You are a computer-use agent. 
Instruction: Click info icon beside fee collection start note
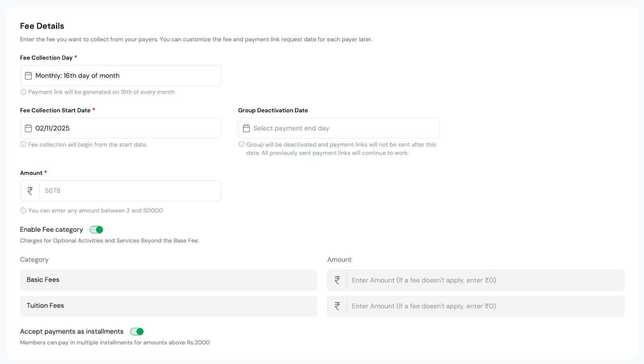[23, 144]
